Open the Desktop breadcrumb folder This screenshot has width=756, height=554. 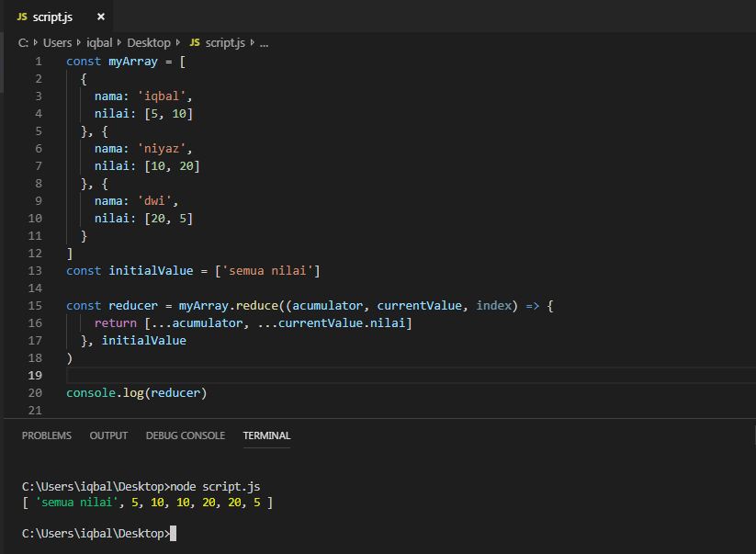[x=149, y=42]
